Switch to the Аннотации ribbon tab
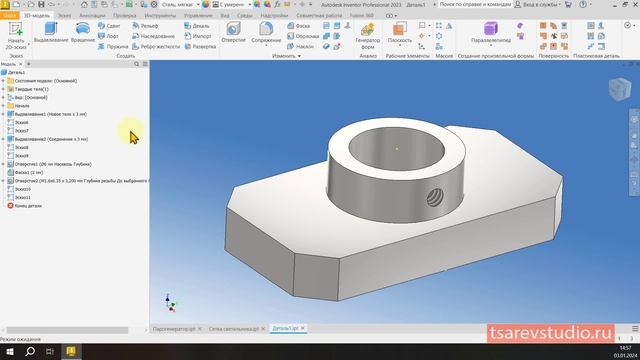 [x=92, y=16]
